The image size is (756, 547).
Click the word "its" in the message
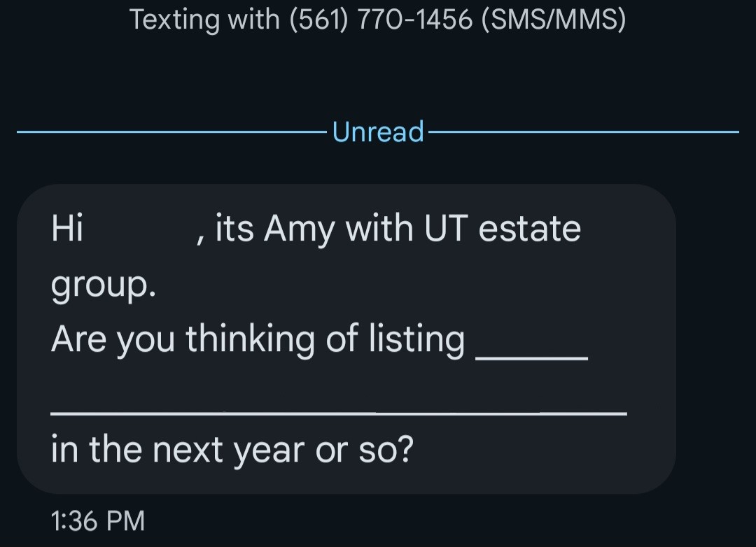tap(234, 229)
